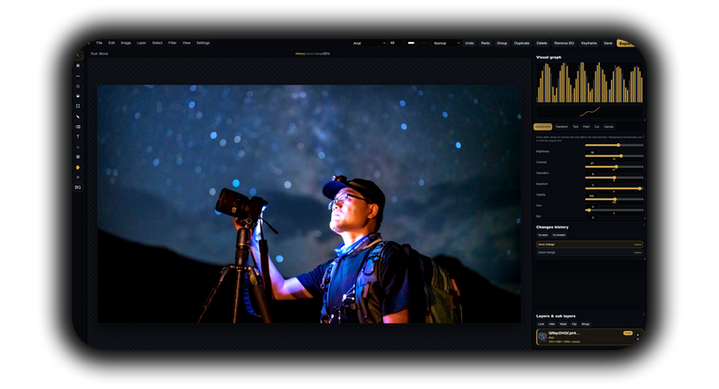Viewport: 719px width, 389px height.
Task: Select the image layer thumbnail
Action: (542, 338)
